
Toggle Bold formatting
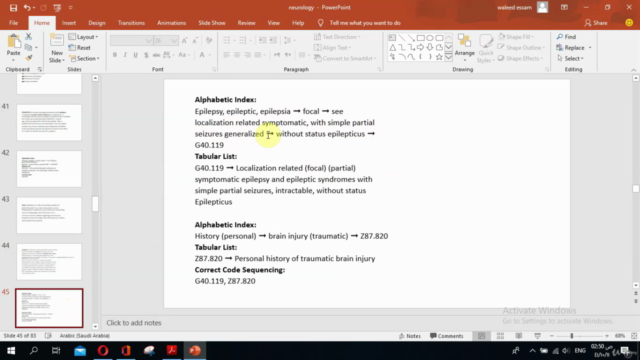(115, 55)
